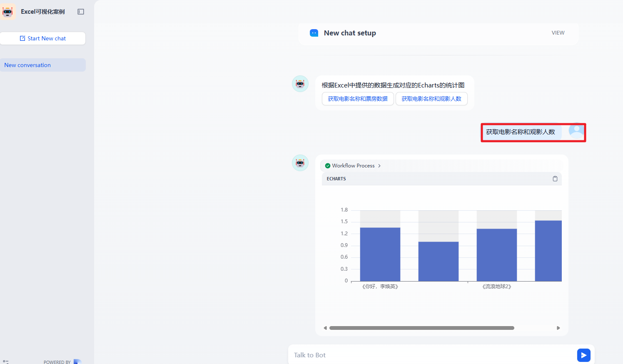The width and height of the screenshot is (623, 364).
Task: Click VIEW in chat setup header
Action: [x=558, y=33]
